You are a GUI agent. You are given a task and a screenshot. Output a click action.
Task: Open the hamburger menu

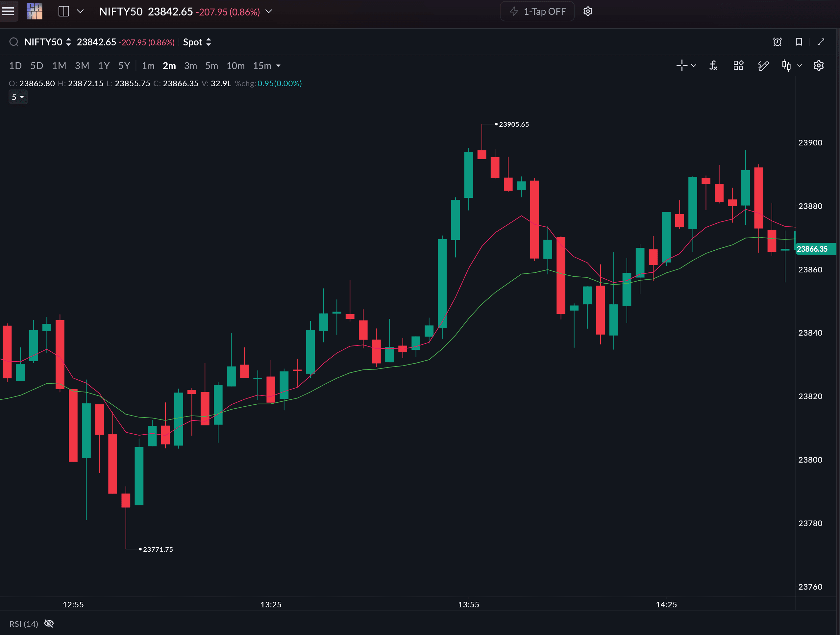point(8,12)
